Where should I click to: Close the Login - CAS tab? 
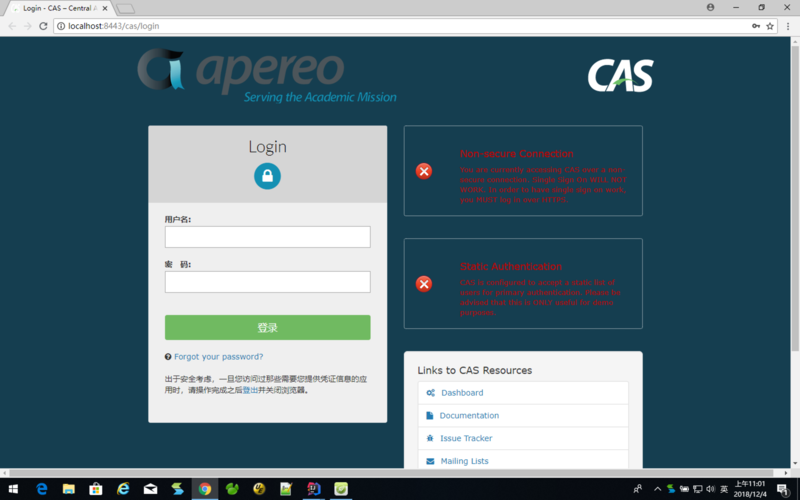[x=105, y=8]
